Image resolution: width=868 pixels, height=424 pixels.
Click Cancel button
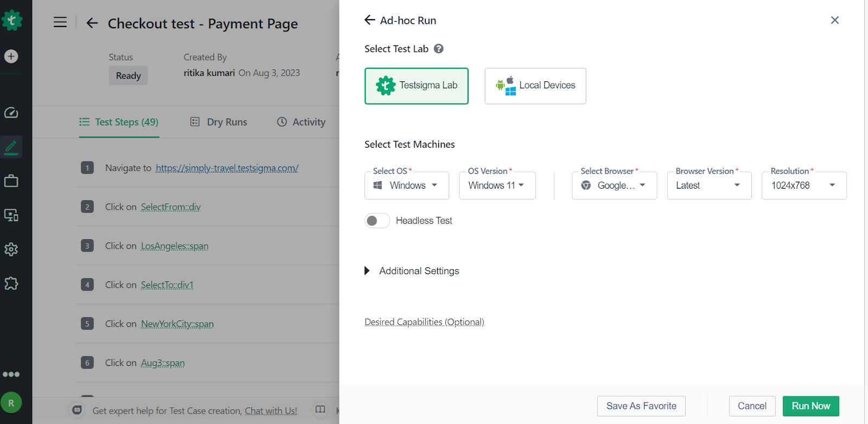coord(752,406)
